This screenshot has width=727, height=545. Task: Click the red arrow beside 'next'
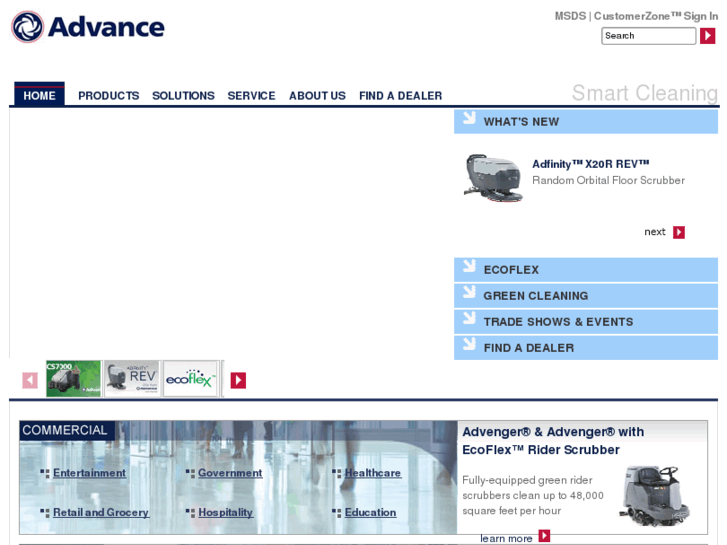(x=679, y=232)
